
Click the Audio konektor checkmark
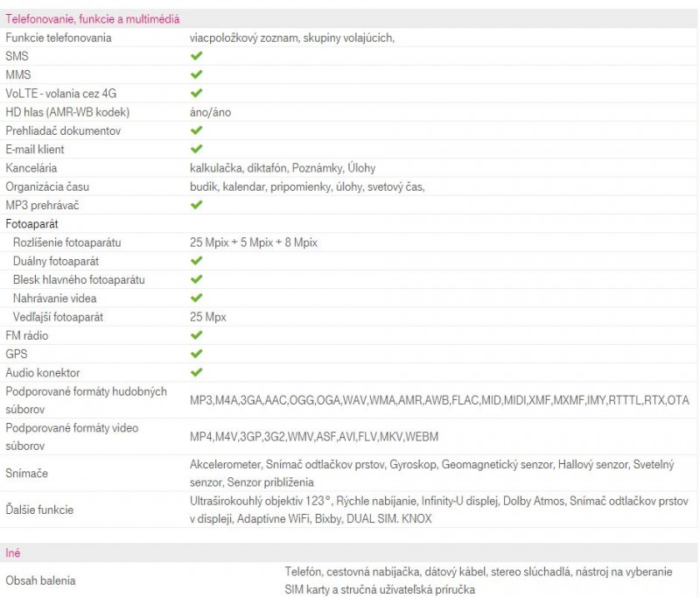point(196,373)
